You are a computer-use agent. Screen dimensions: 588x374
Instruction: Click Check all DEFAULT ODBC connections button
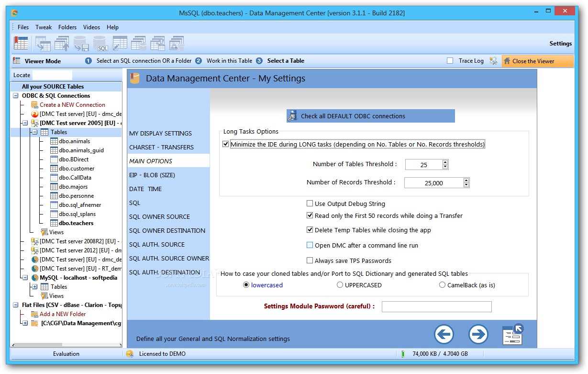click(371, 116)
